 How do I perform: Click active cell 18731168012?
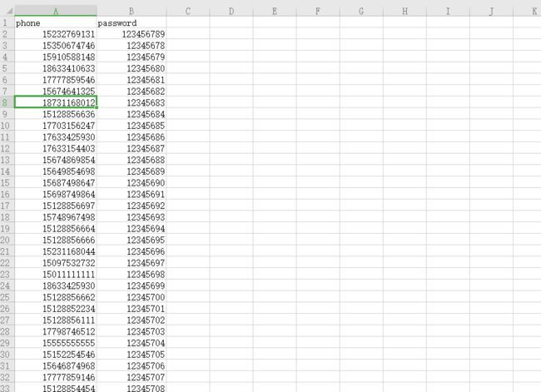pyautogui.click(x=56, y=102)
